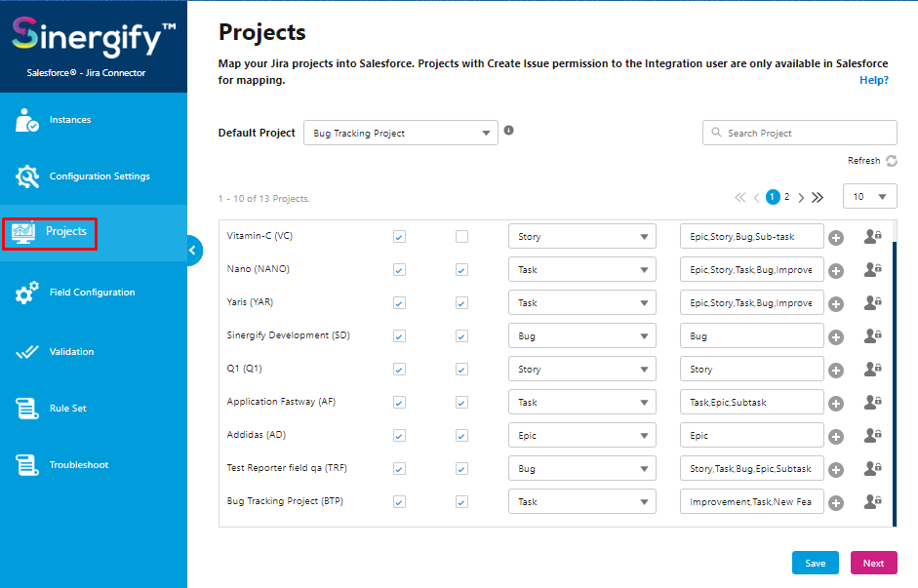
Task: Click the Search Project field
Action: coord(799,132)
